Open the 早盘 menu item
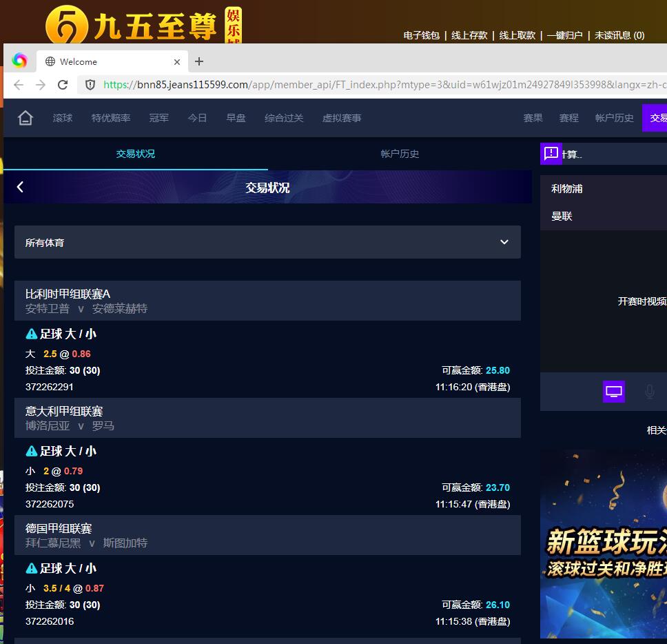Viewport: 667px width, 644px height. coord(236,118)
